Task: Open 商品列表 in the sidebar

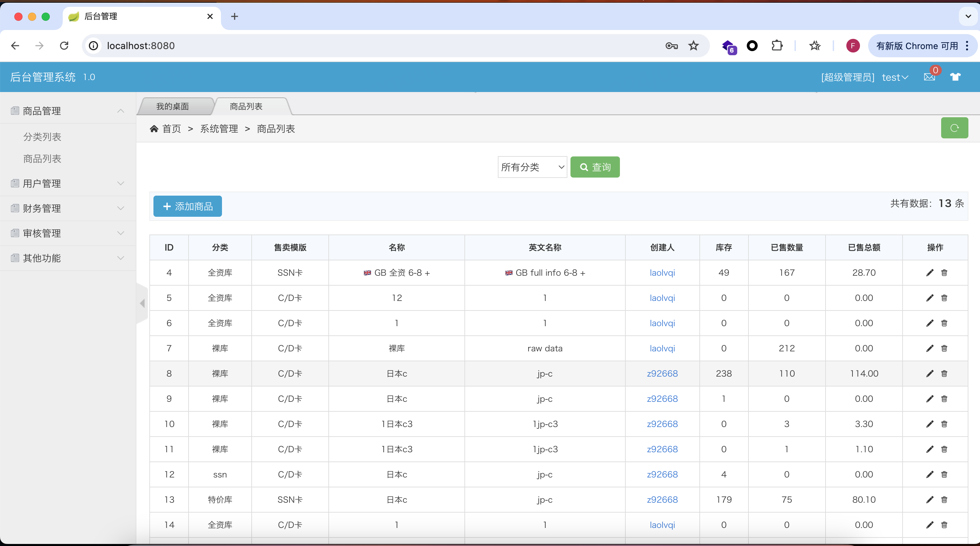Action: coord(42,159)
